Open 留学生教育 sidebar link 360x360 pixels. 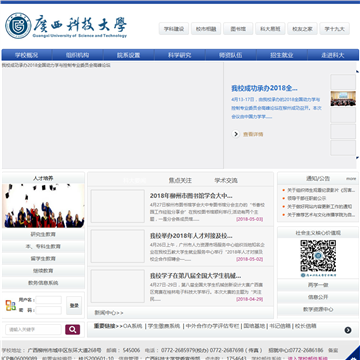[x=43, y=259]
